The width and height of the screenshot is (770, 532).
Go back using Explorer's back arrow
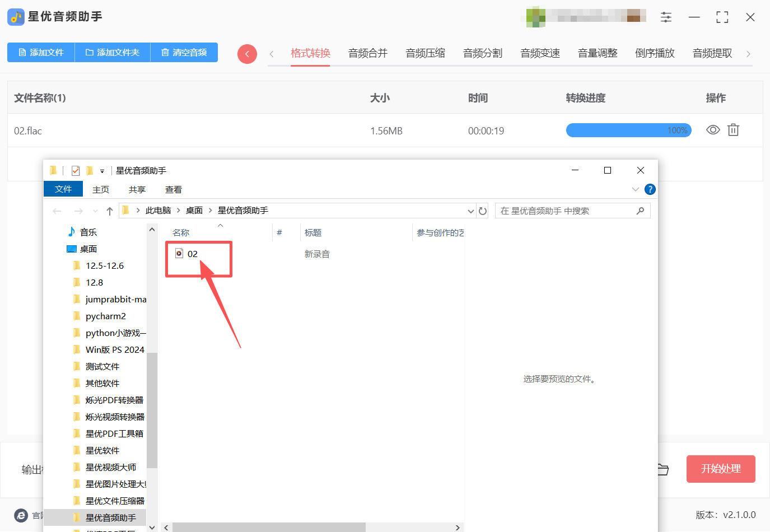coord(57,211)
